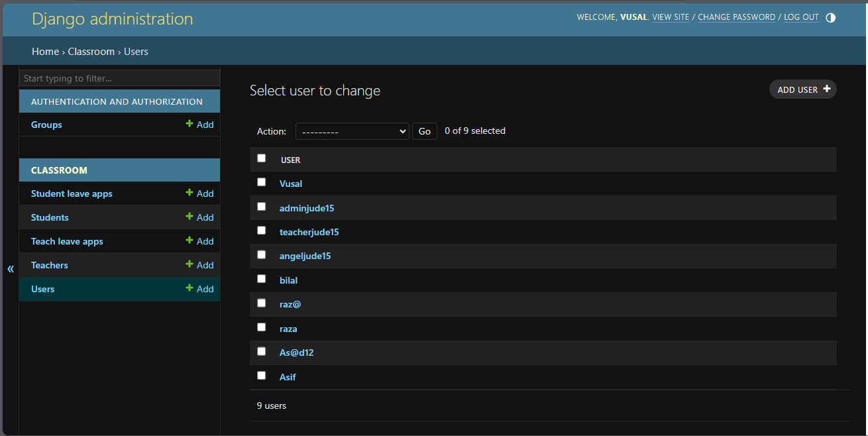868x436 pixels.
Task: Select the checkbox for user bilal
Action: (x=261, y=279)
